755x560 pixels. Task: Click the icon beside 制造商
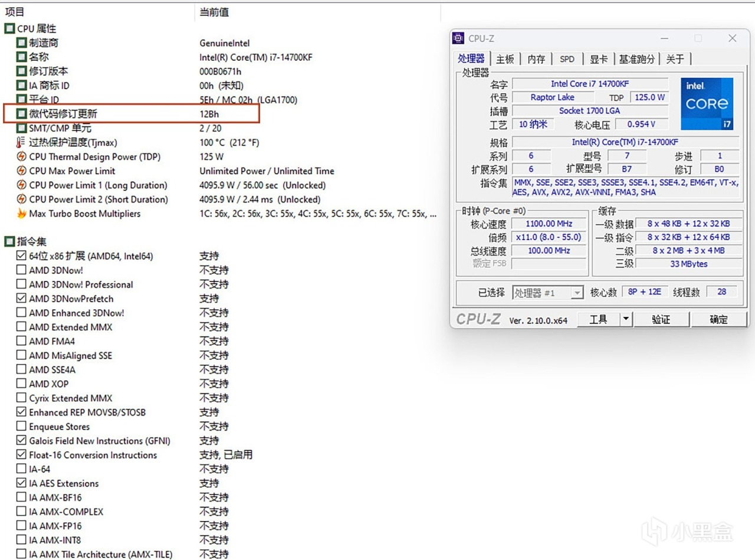pyautogui.click(x=21, y=42)
